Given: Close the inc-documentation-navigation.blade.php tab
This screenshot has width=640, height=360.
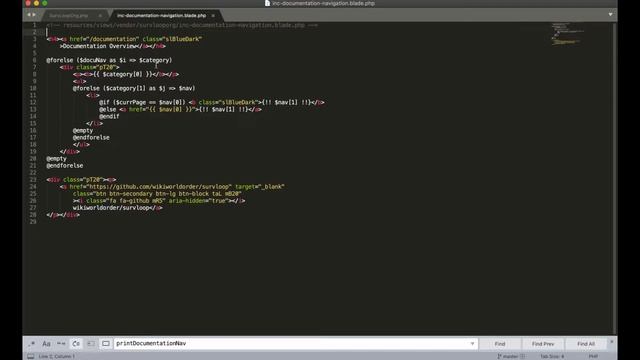Looking at the screenshot, I should 213,16.
